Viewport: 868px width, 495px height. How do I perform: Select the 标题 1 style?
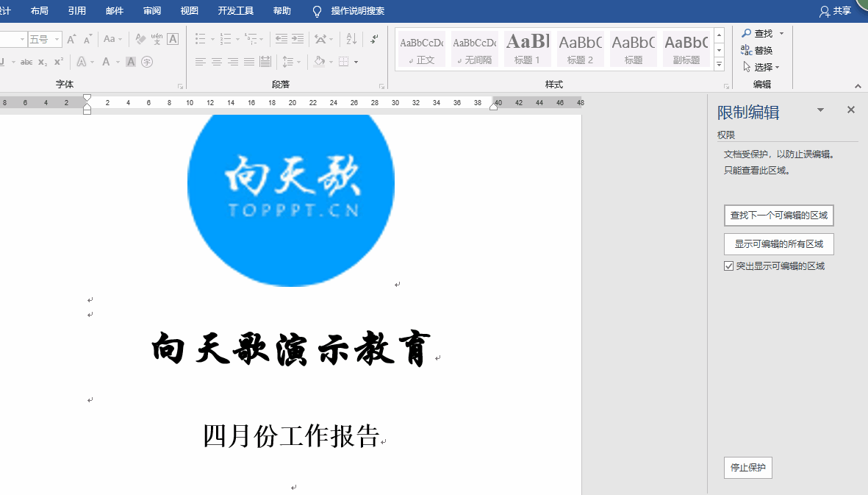pyautogui.click(x=527, y=49)
